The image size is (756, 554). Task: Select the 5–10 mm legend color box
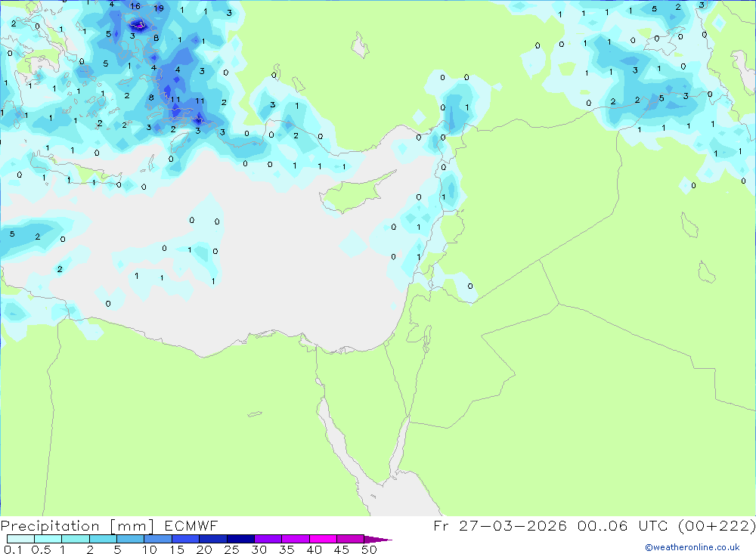130,539
